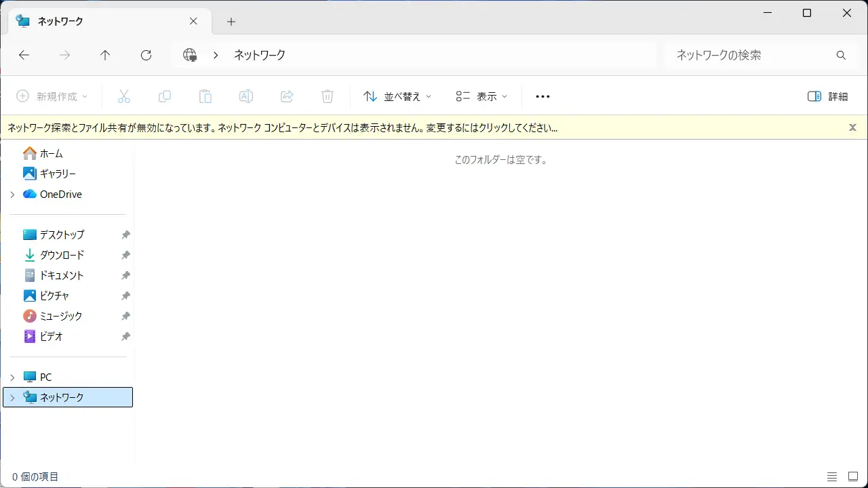This screenshot has height=488, width=868.
Task: Open ダウンロード quick access folder
Action: click(x=54, y=255)
